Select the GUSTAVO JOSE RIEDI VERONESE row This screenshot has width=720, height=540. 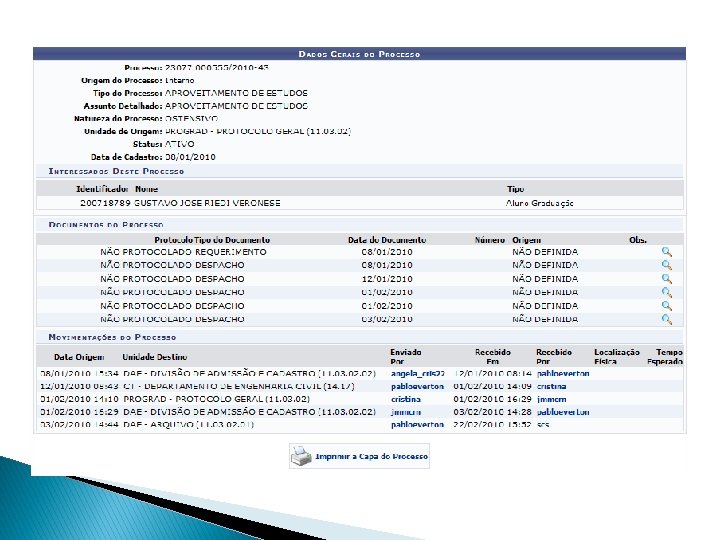point(360,203)
